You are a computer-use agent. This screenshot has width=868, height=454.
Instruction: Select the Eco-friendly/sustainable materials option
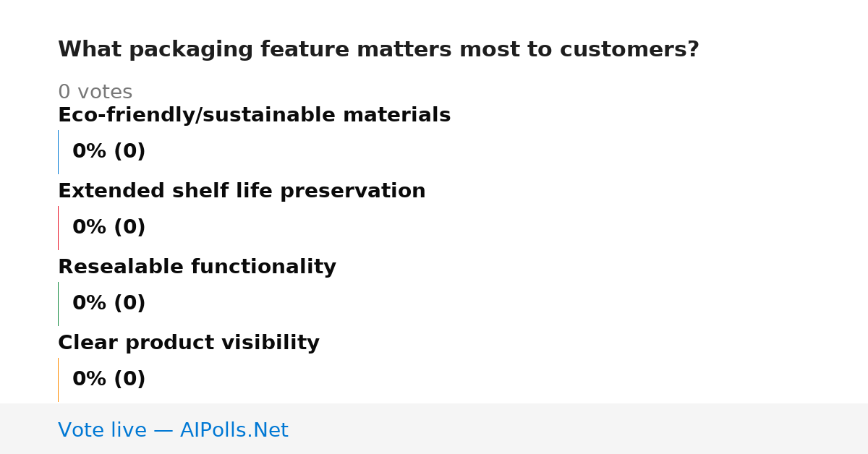point(254,116)
